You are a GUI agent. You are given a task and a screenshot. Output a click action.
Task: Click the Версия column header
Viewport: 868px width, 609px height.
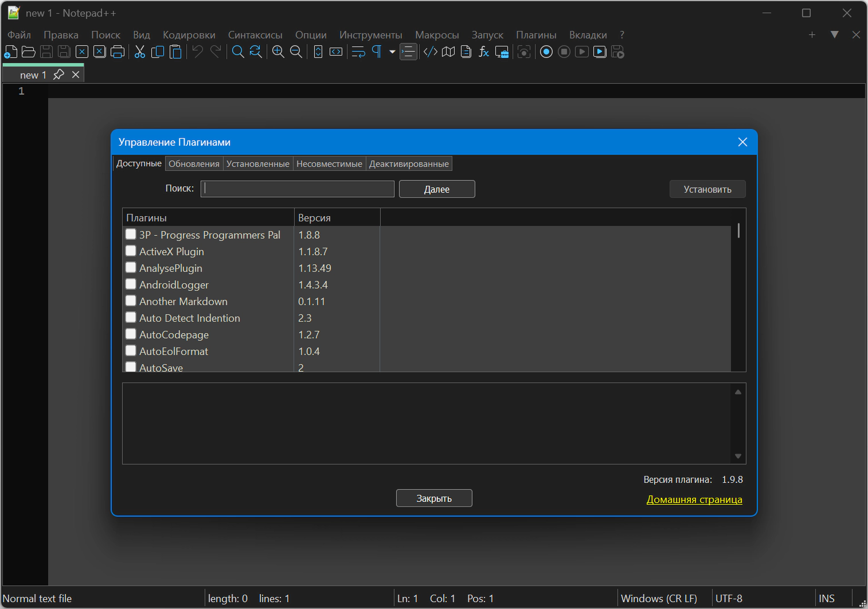tap(337, 218)
